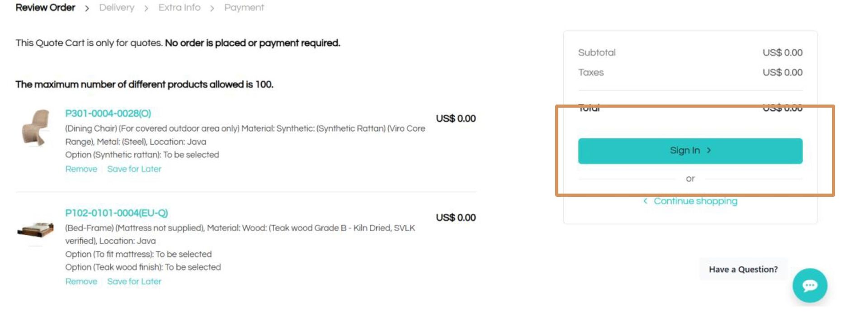This screenshot has height=317, width=868.
Task: Open product P102-0101-0004(EU-Q) link
Action: coord(116,213)
